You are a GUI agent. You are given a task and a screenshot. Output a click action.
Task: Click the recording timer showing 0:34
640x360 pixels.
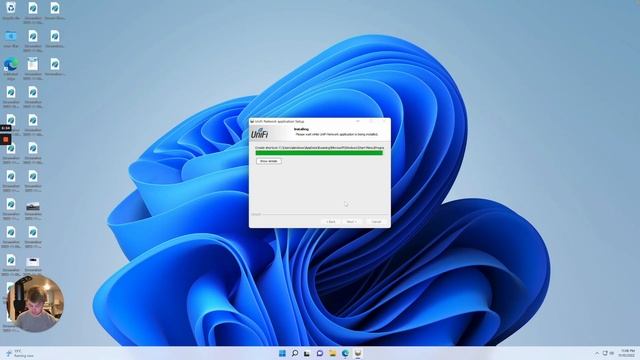pyautogui.click(x=6, y=128)
